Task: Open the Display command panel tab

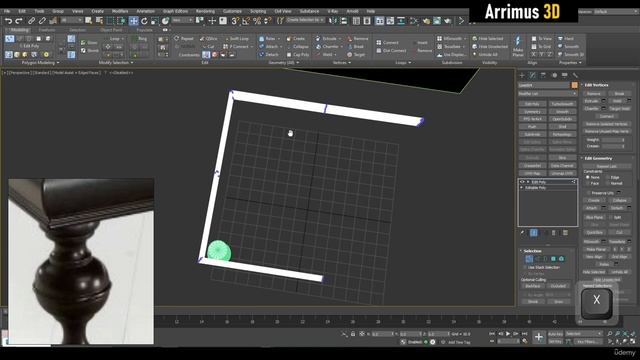Action: 564,75
